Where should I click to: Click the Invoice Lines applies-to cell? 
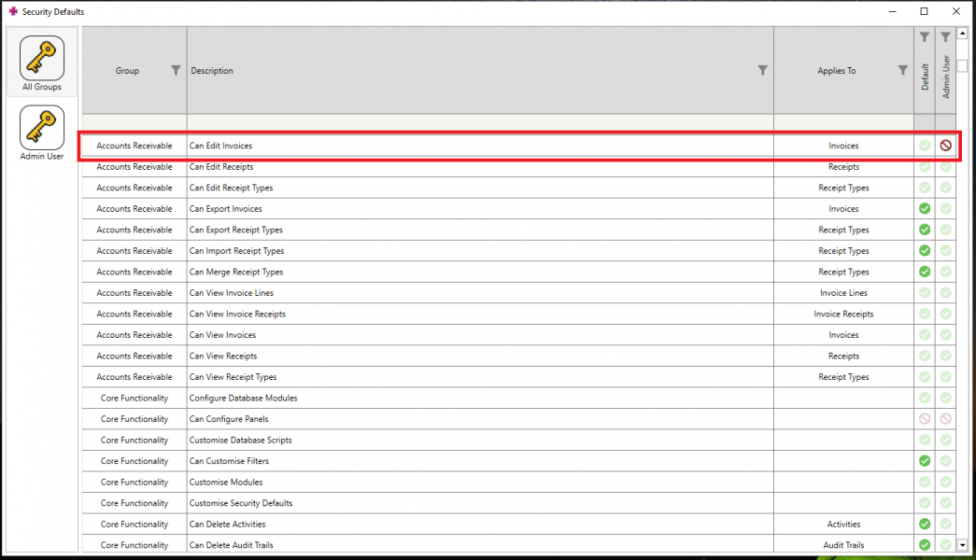point(843,292)
